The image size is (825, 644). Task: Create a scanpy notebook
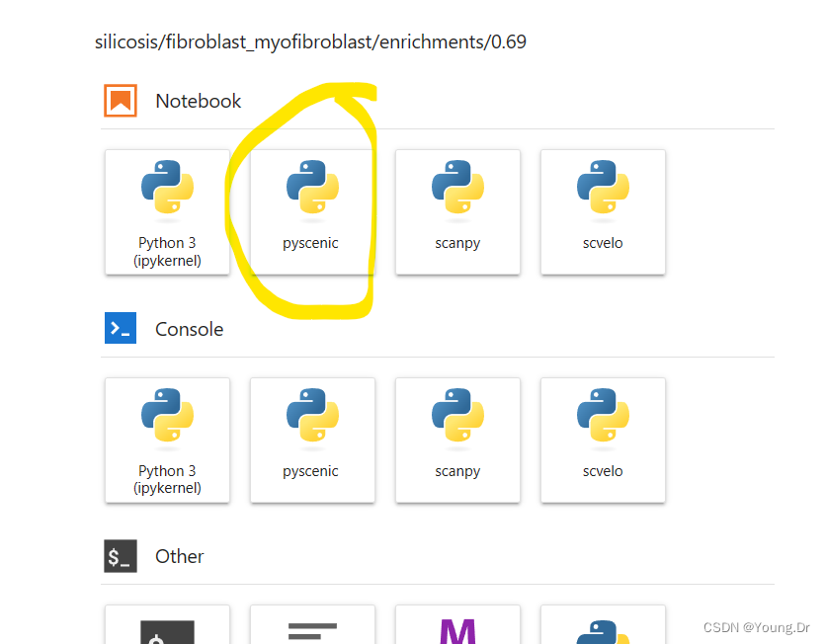pyautogui.click(x=457, y=212)
